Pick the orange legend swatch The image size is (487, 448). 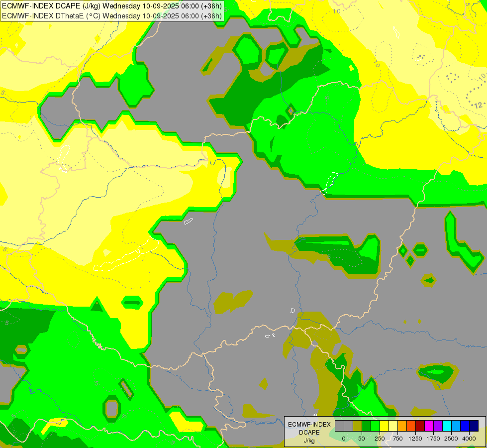coord(402,426)
